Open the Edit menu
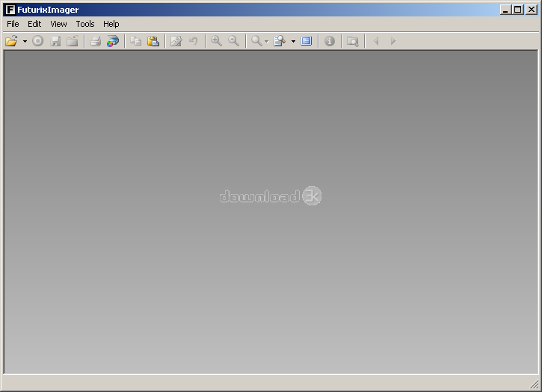Viewport: 542px width, 392px height. (x=34, y=24)
